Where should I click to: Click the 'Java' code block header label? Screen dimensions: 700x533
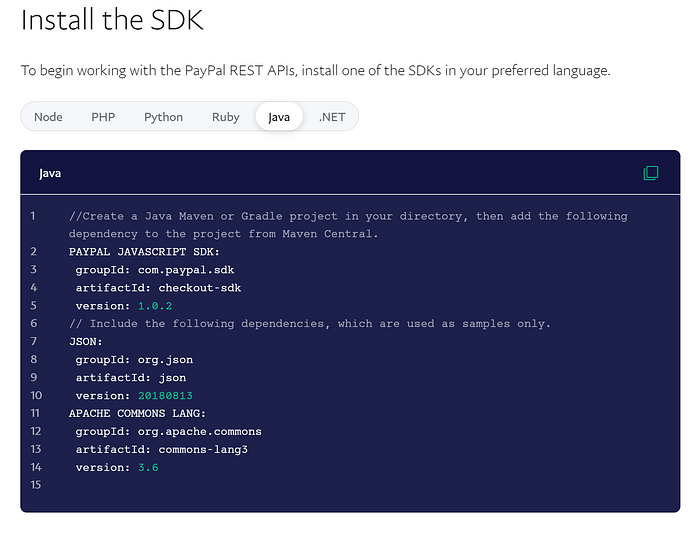click(x=50, y=173)
